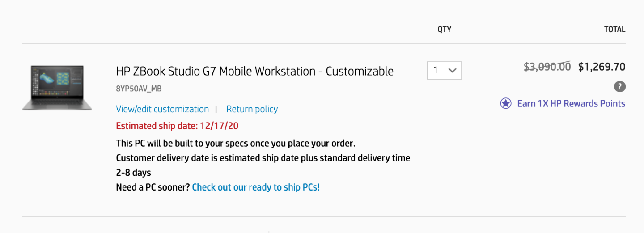Screen dimensions: 644x233
Task: Click Earn 1X HP Rewards Points
Action: 571,104
